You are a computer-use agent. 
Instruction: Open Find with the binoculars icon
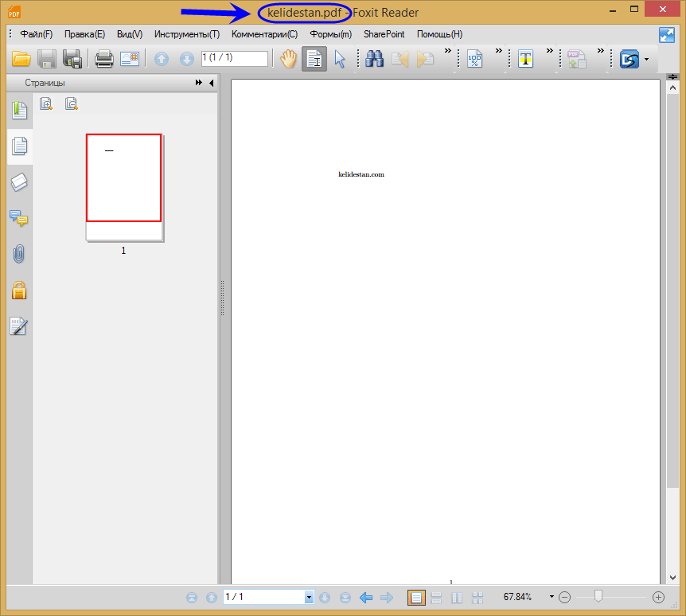[x=375, y=59]
